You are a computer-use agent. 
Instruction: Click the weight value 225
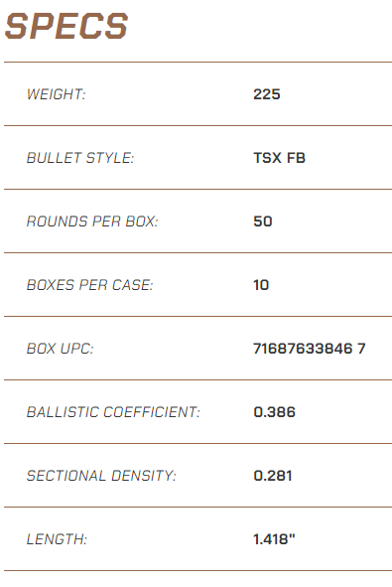point(267,94)
